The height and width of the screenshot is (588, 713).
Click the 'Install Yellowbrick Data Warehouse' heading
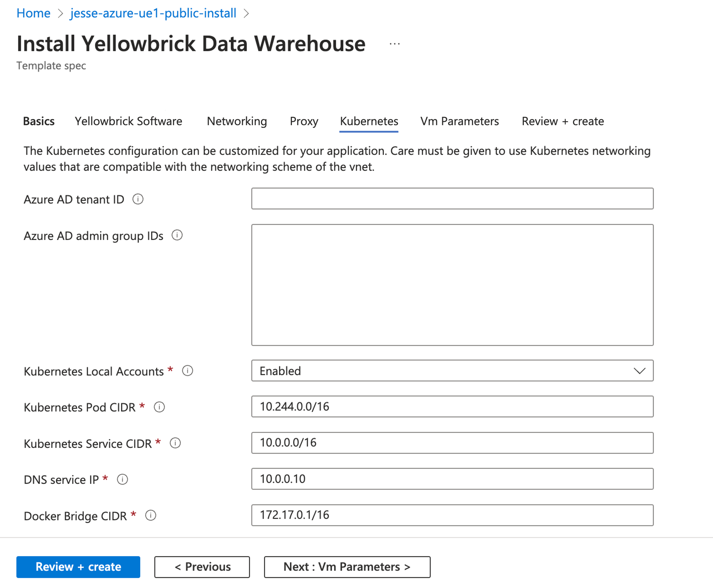191,44
